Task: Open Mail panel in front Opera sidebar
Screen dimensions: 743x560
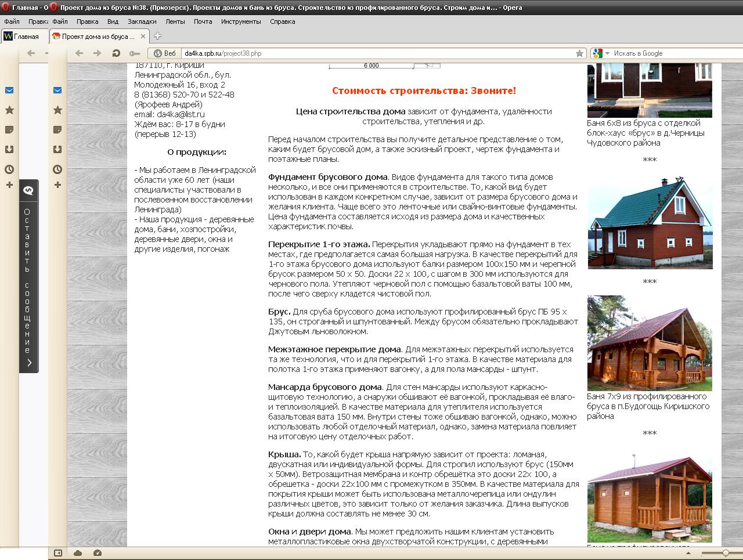Action: point(57,91)
